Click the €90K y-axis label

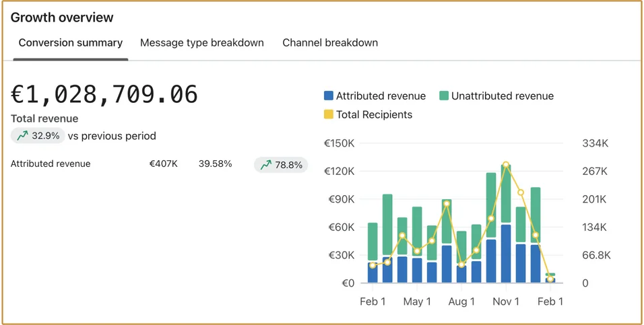pyautogui.click(x=340, y=199)
